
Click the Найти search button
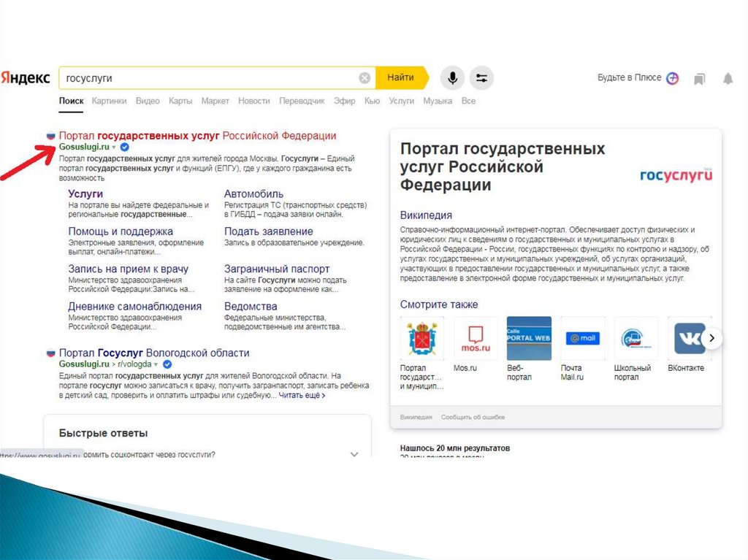[402, 77]
